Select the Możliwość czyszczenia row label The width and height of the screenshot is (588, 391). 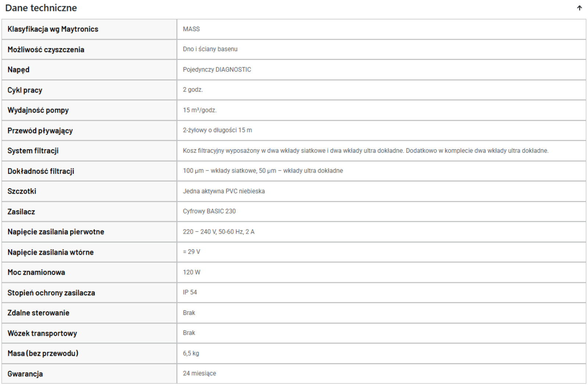pyautogui.click(x=46, y=50)
